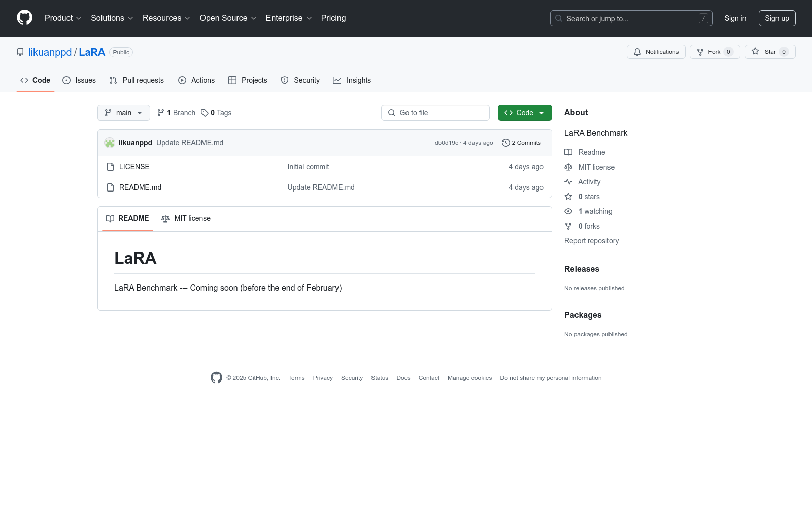Open the Pull requests tab
The image size is (812, 508).
point(137,80)
